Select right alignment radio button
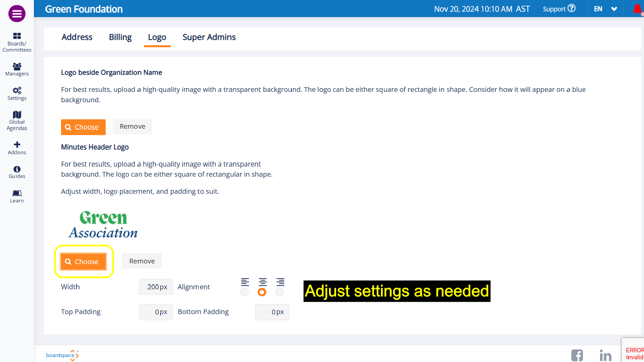644x362 pixels. [279, 292]
